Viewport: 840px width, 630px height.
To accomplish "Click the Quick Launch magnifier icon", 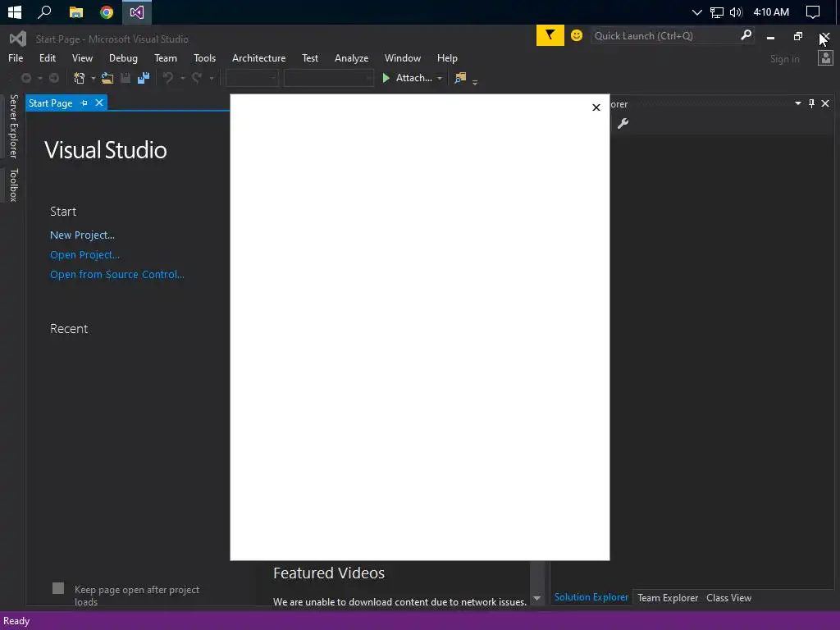I will click(746, 35).
